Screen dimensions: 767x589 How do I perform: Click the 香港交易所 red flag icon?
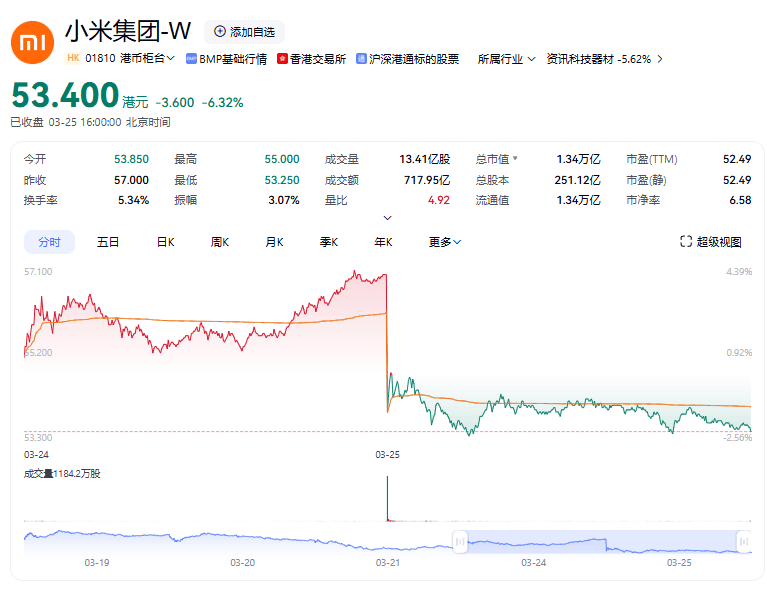[282, 59]
